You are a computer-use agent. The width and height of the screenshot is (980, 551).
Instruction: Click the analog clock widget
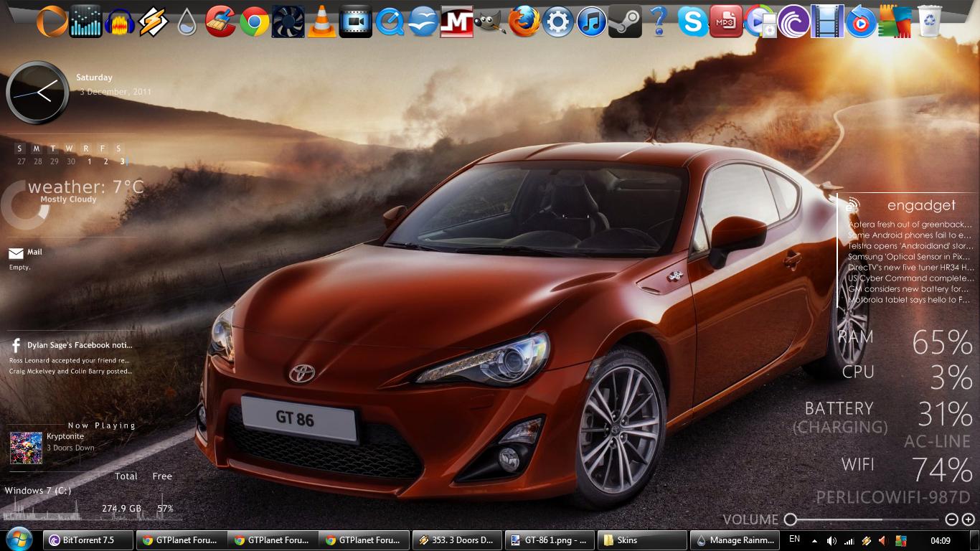(37, 93)
